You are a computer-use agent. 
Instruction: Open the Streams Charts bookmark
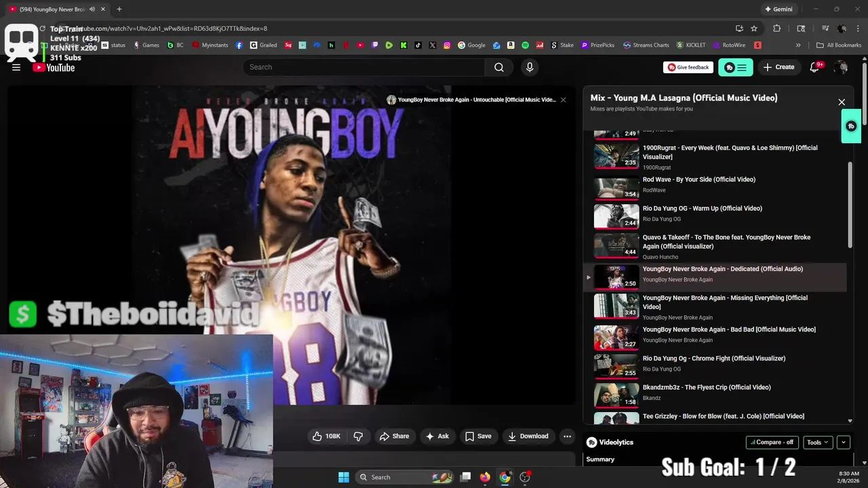646,45
